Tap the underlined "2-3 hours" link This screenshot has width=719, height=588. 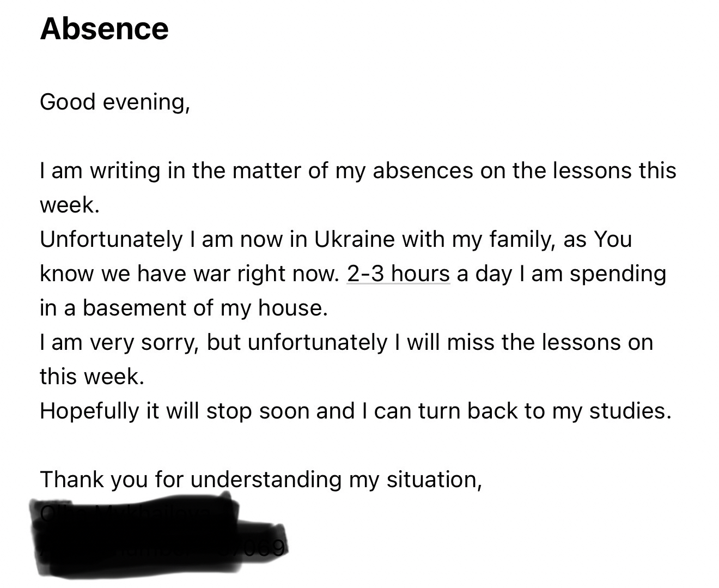pos(398,274)
